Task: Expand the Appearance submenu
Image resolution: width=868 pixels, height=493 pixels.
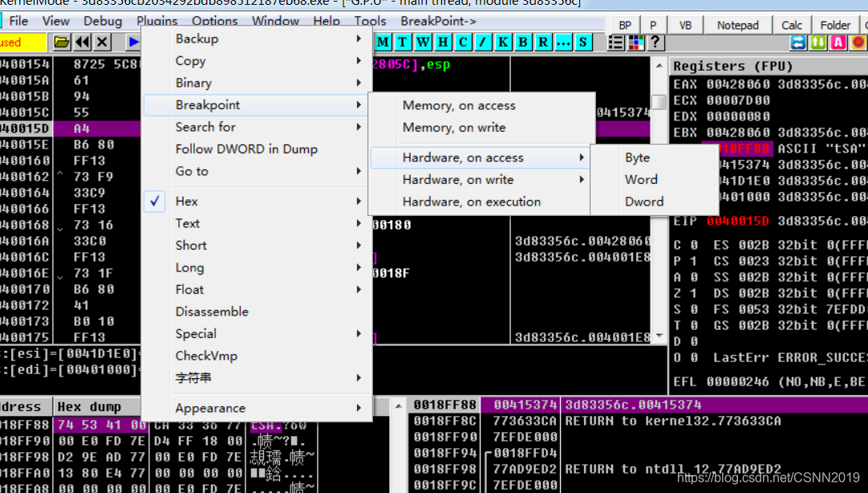Action: (x=255, y=408)
